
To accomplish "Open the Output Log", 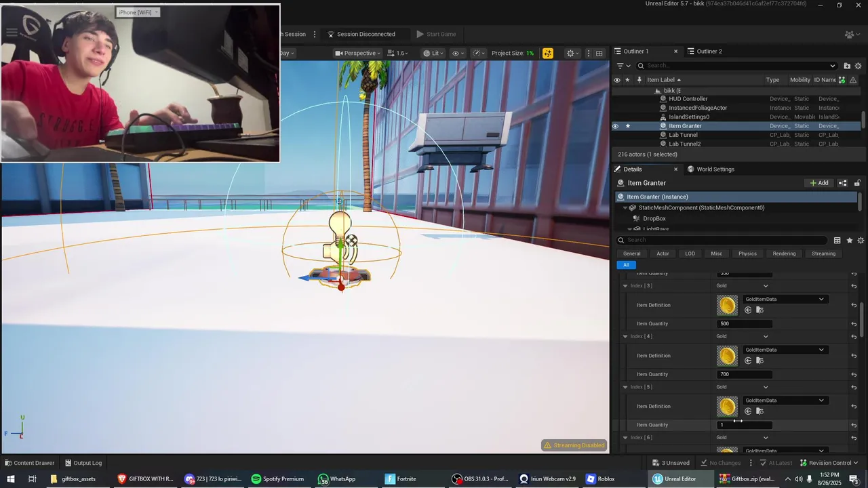I will coord(83,463).
